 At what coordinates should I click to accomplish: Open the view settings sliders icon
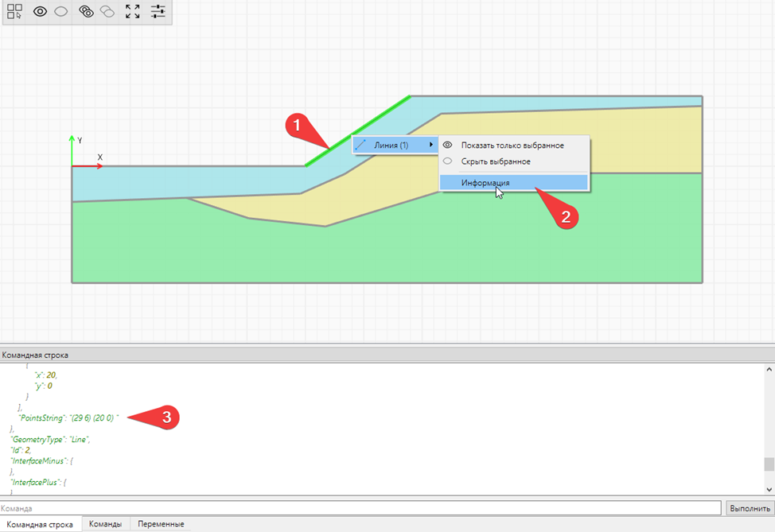tap(158, 12)
